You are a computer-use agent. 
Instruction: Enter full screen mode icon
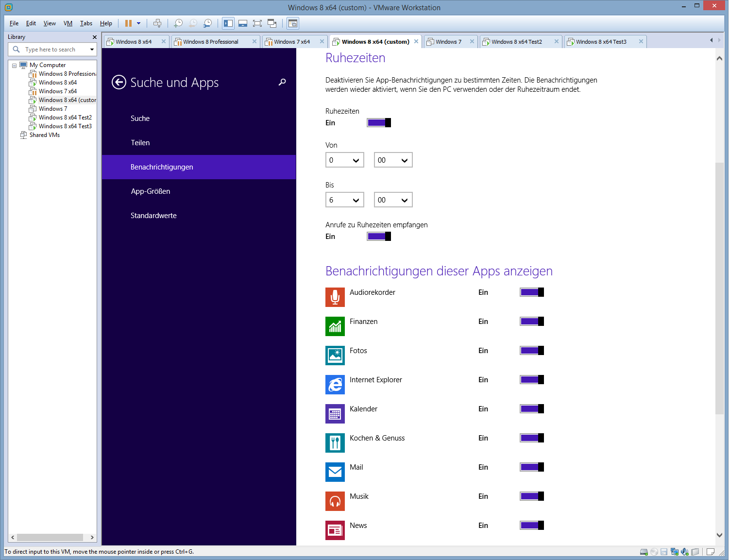click(x=257, y=23)
